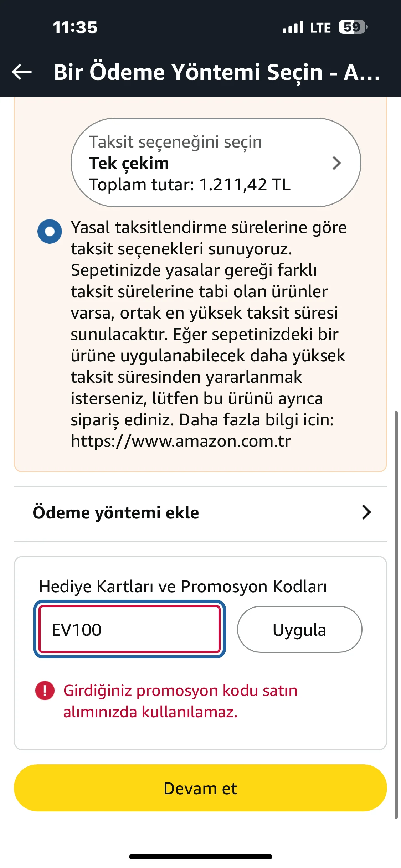401x868 pixels.
Task: Open the amazon.com.tr link
Action: pos(181,441)
